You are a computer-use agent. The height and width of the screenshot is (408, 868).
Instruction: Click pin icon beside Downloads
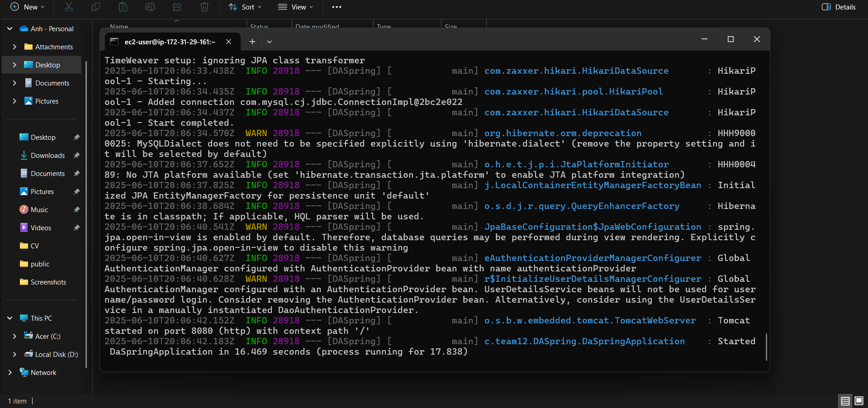pos(76,155)
